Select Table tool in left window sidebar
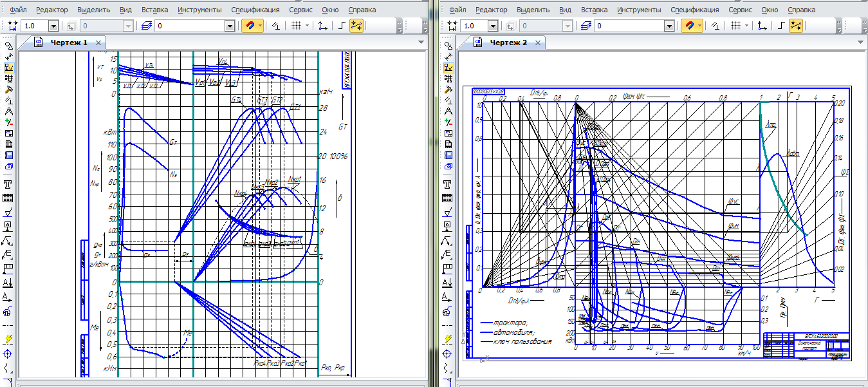This screenshot has width=868, height=387. 8,198
